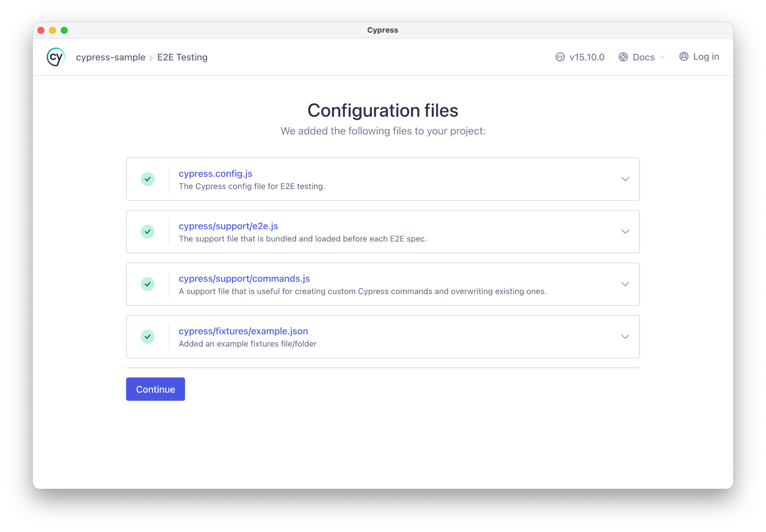Open the Docs dropdown arrow

point(662,57)
